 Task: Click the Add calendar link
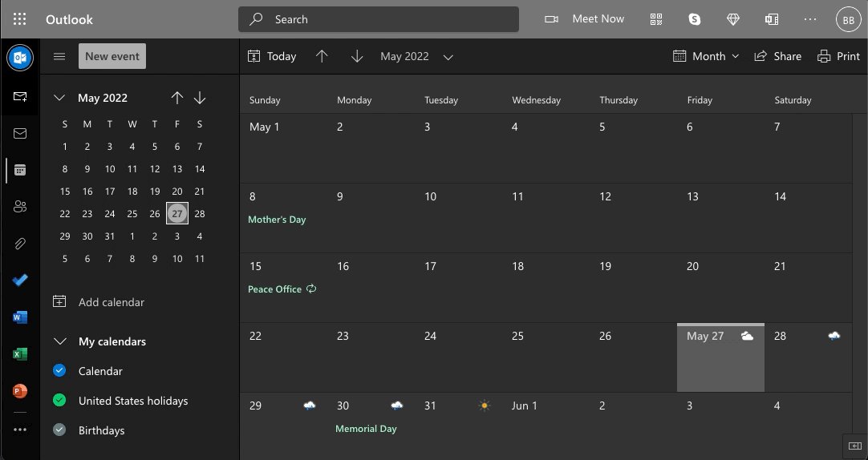pyautogui.click(x=112, y=302)
